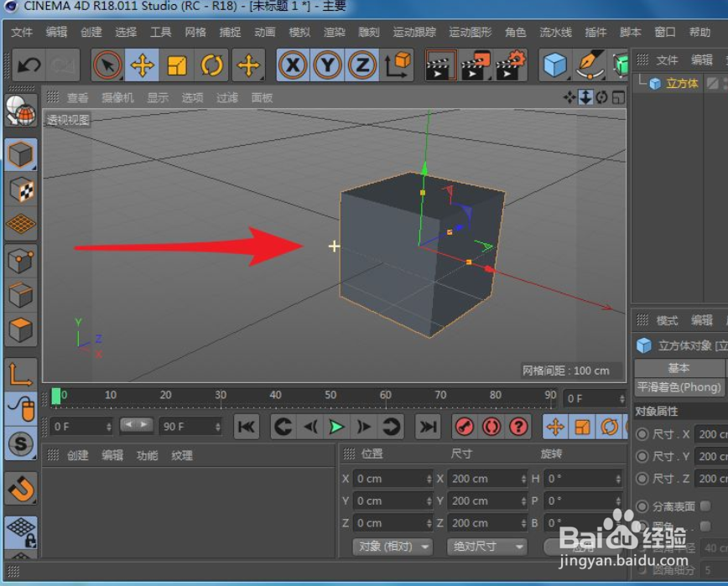Click the render view clapperboard icon

(x=442, y=65)
